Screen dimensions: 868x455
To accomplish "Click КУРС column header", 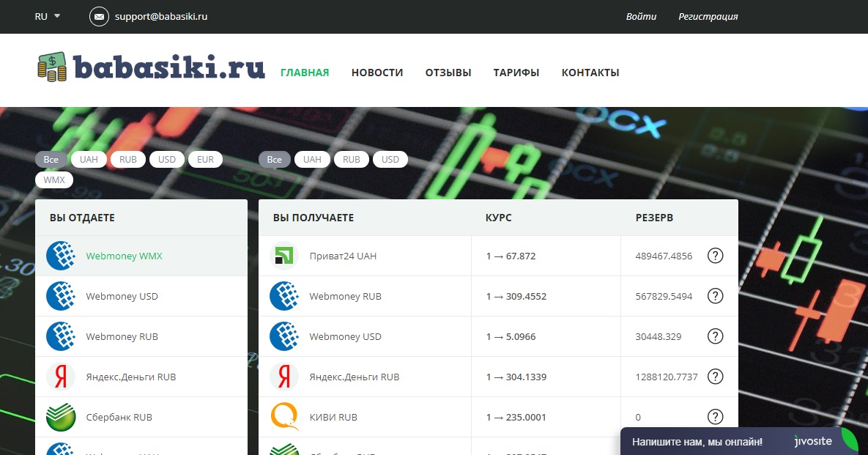I will [x=498, y=218].
